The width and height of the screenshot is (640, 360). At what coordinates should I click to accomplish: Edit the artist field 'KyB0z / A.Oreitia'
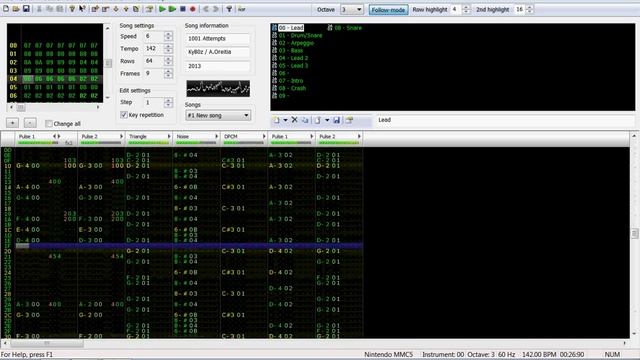pos(218,52)
